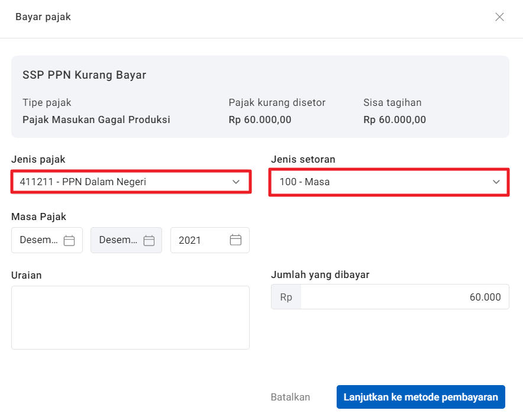Open calendar icon in starting month field
This screenshot has width=523, height=420.
click(x=69, y=240)
